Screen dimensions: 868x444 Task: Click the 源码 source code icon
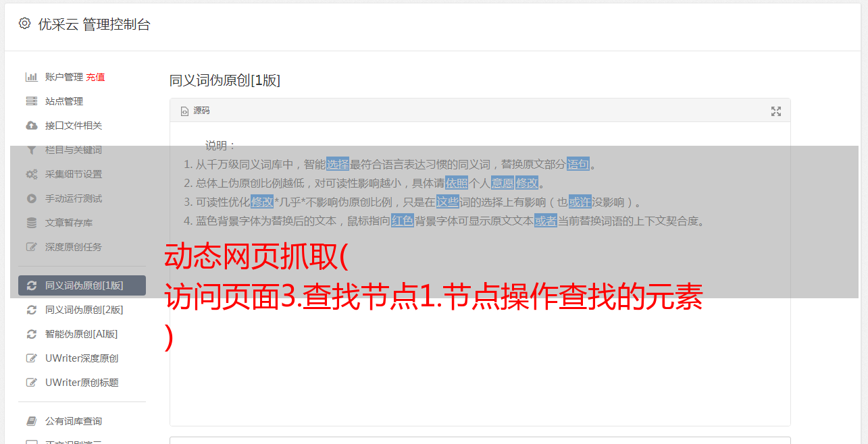184,111
